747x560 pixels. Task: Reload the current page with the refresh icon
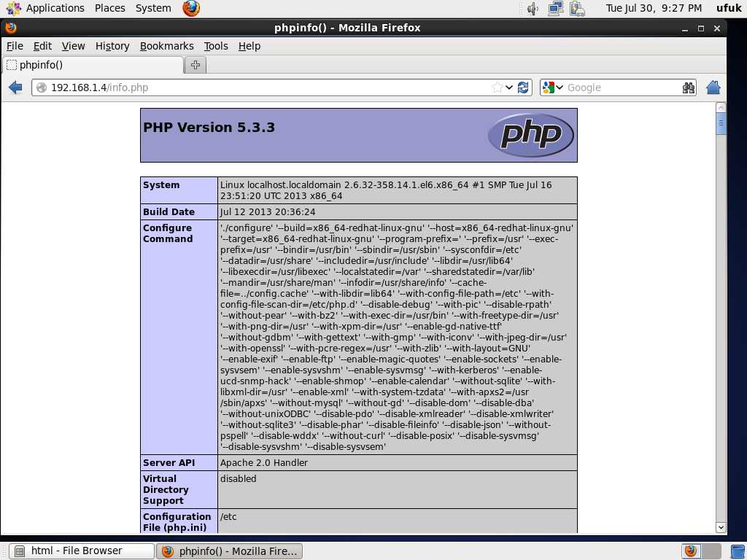click(x=524, y=87)
